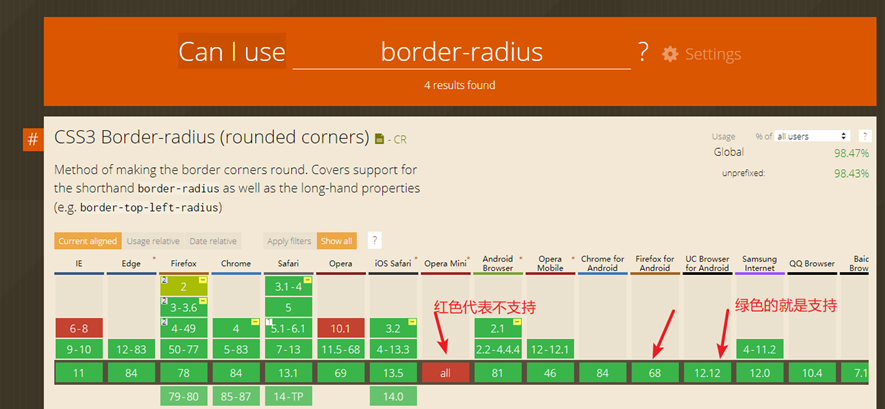The width and height of the screenshot is (885, 409).
Task: Click the yellow note flag on Android Browser 2.1
Action: point(518,322)
